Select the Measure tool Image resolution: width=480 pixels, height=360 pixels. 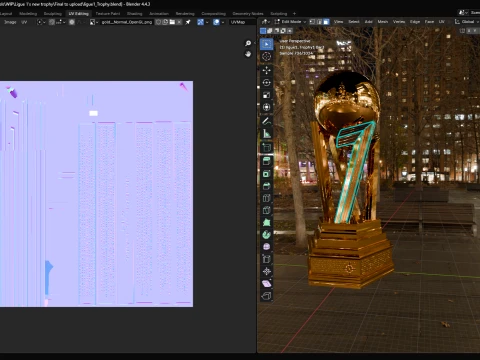click(266, 133)
